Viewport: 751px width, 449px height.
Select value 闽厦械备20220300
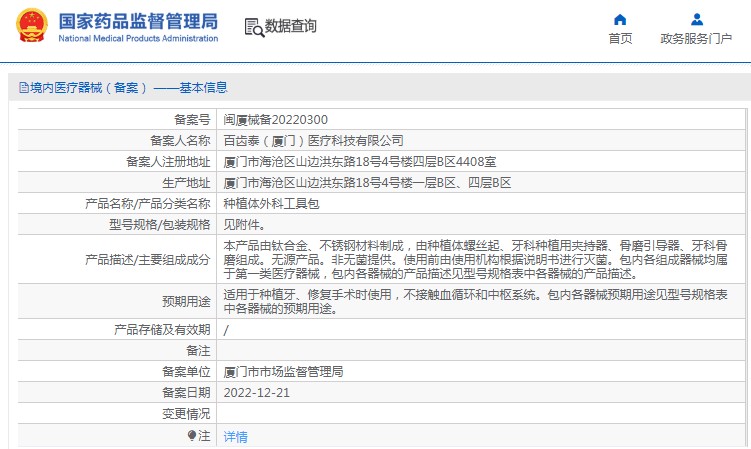pos(275,120)
